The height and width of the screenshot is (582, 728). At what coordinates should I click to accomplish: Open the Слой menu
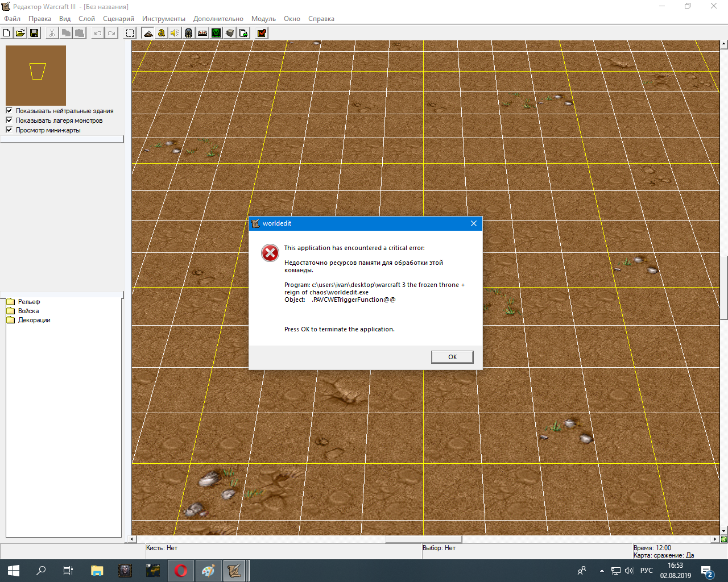pos(86,19)
